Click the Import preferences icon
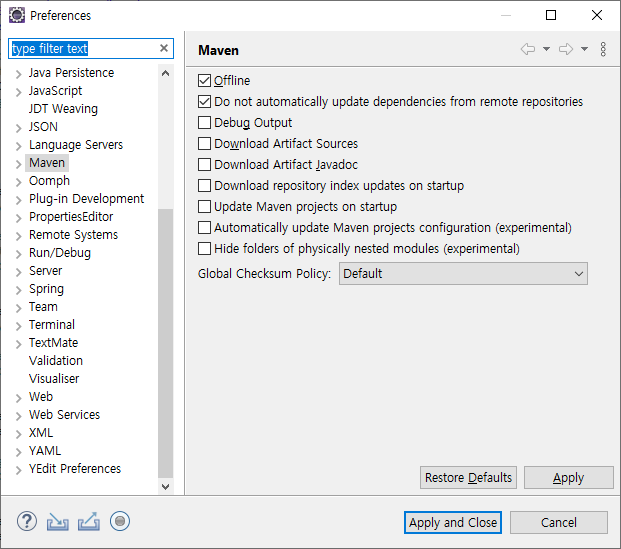The height and width of the screenshot is (549, 621). coord(57,522)
